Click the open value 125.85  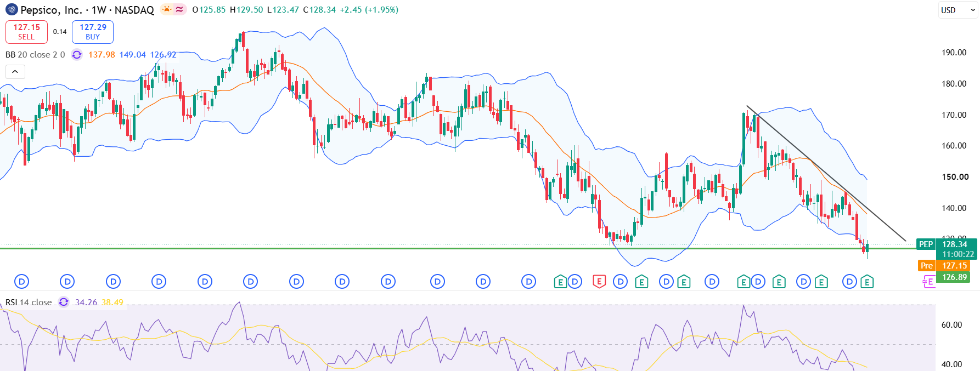click(x=212, y=10)
